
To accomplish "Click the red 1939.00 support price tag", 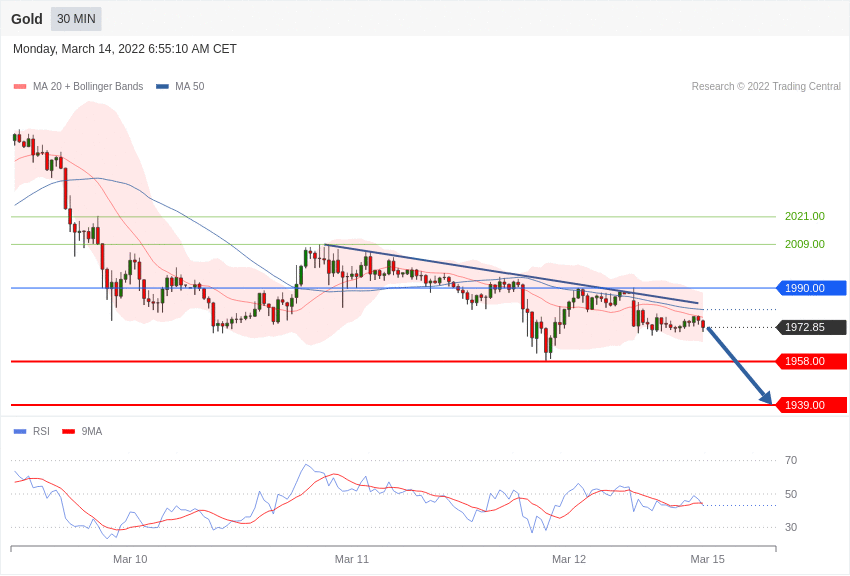I will pyautogui.click(x=812, y=405).
